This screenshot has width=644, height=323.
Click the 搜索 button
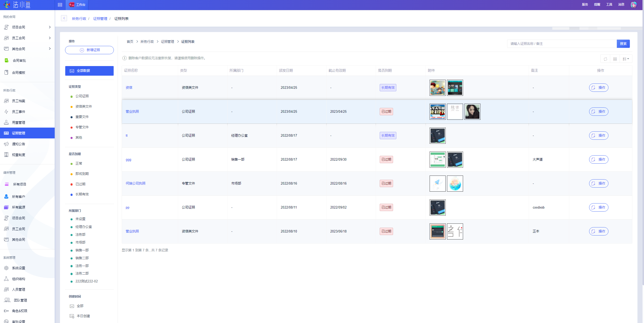(x=623, y=44)
